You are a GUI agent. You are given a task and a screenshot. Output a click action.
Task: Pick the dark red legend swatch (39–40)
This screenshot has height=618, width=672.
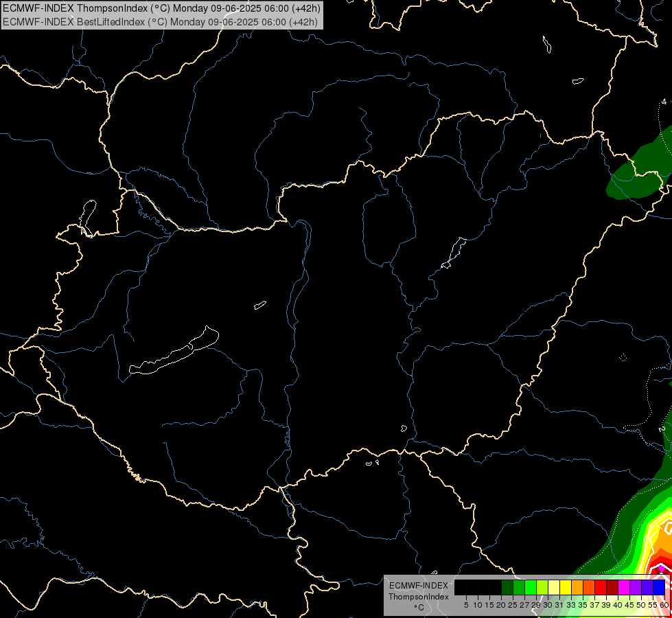click(x=612, y=587)
